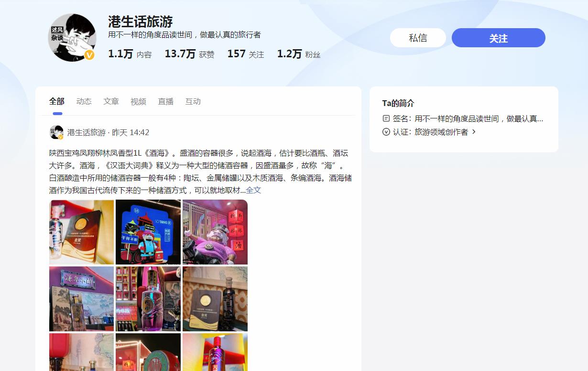Open the 视频 tab

(x=138, y=101)
